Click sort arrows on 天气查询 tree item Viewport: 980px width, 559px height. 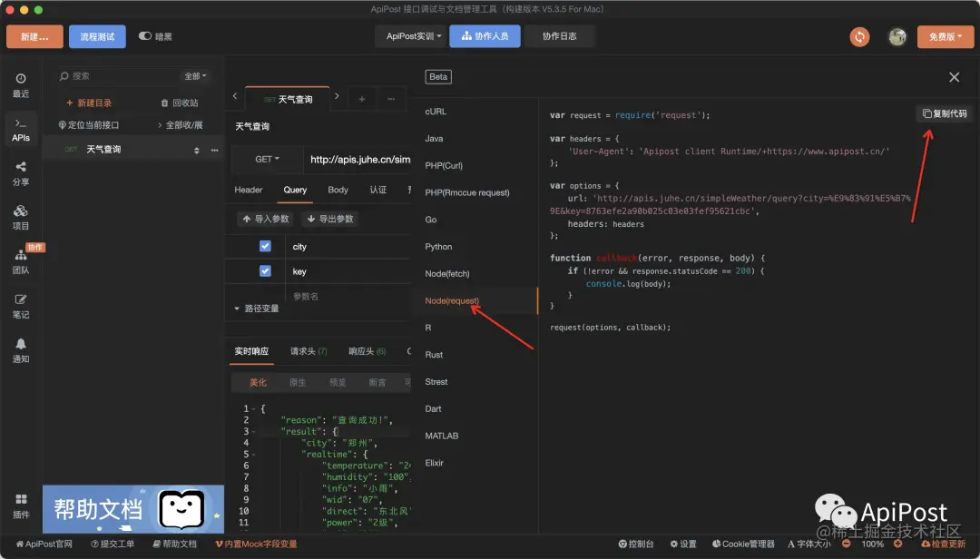click(x=196, y=150)
